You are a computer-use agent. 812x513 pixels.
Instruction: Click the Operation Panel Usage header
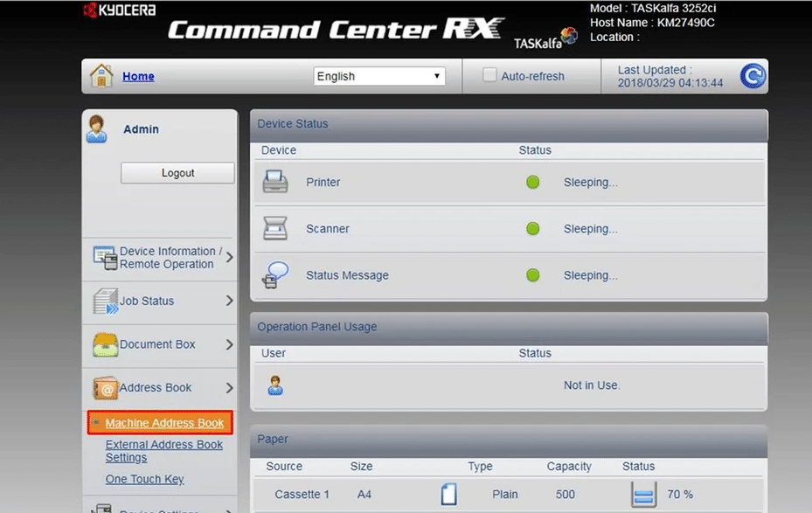click(x=509, y=327)
